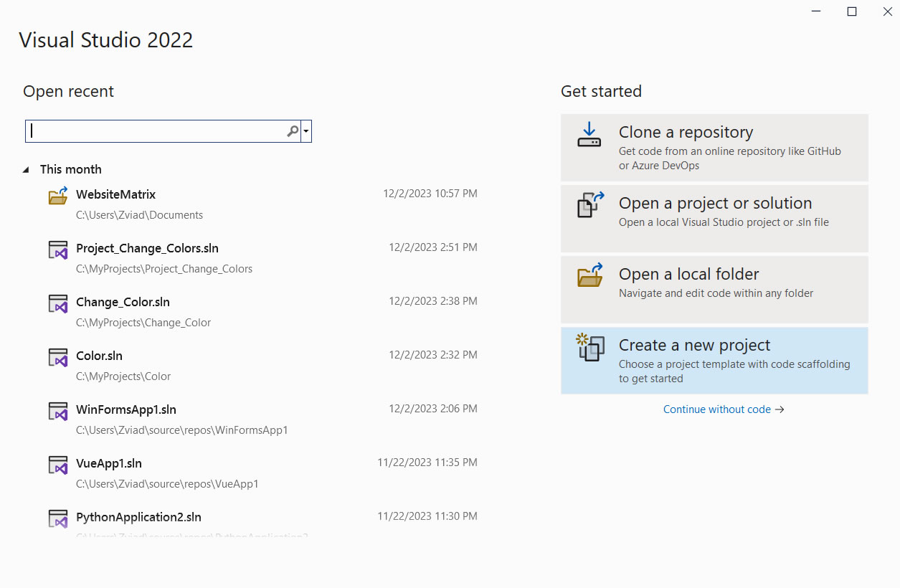Click the Create a new project icon
This screenshot has height=588, width=900.
point(590,347)
